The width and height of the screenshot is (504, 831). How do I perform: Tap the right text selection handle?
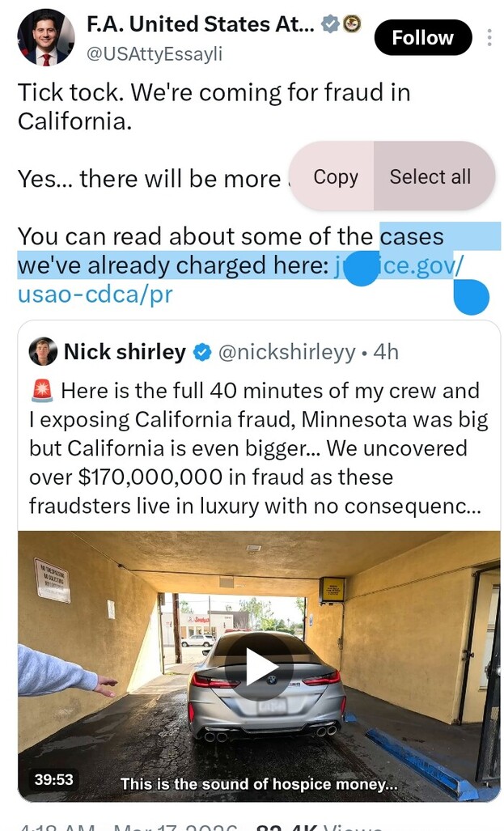tap(471, 297)
